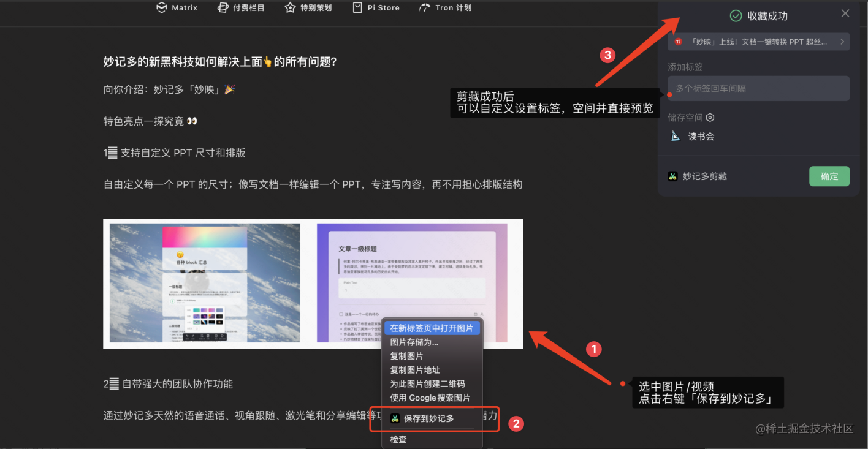Choose 图片存储为... from context menu
Viewport: 868px width, 449px height.
pos(432,342)
